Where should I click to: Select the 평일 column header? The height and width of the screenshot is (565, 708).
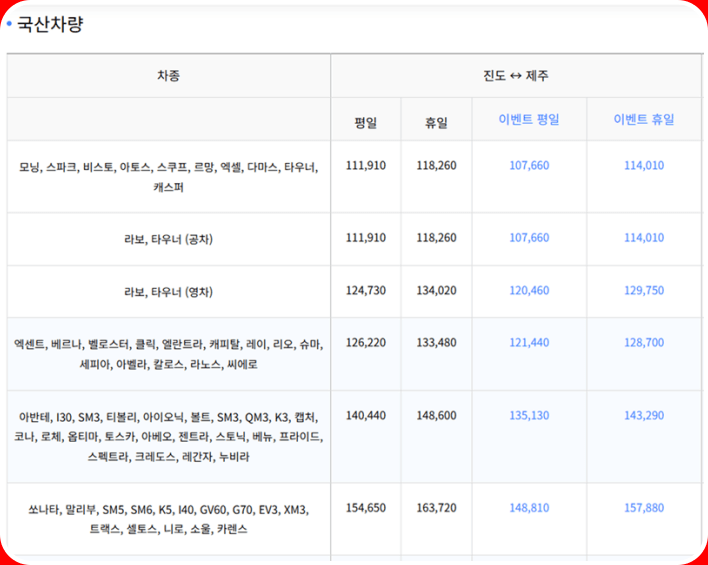(x=365, y=122)
